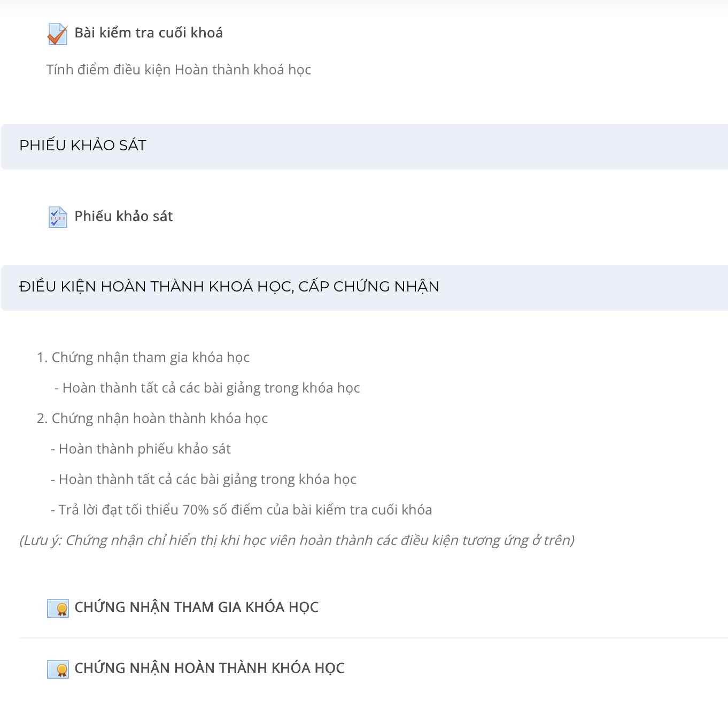Click the description Tính điểm điều kiện Hoàn thành
Viewport: 728px width, 722px height.
179,70
